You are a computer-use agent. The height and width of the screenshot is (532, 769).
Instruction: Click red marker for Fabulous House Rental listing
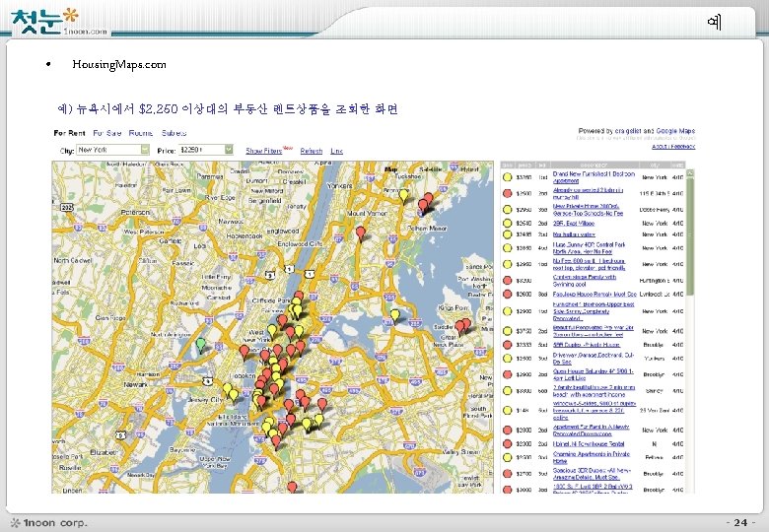pos(507,294)
